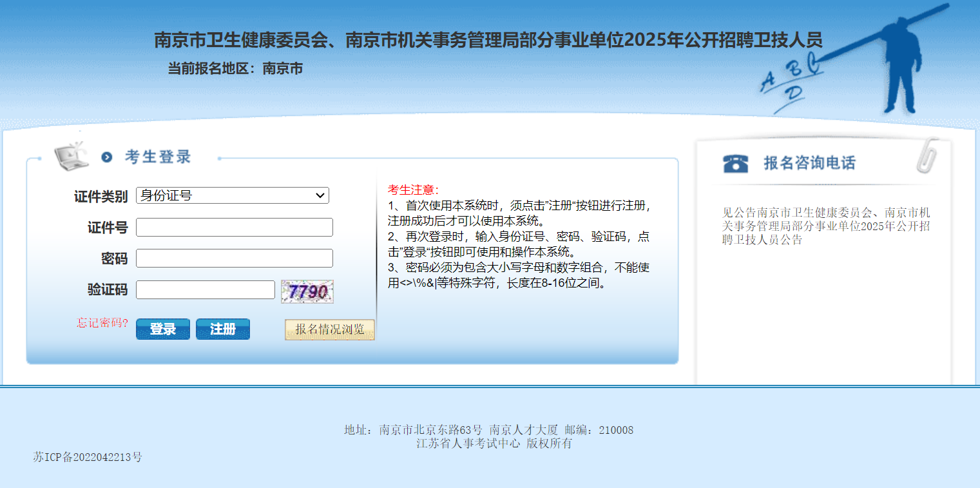The image size is (980, 488).
Task: Refresh the 7790 captcha image
Action: [307, 291]
